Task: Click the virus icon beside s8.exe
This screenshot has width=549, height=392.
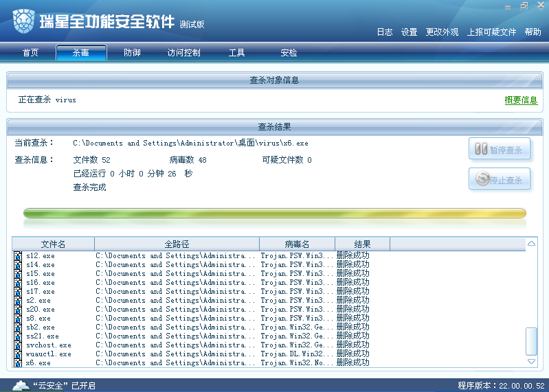Action: pyautogui.click(x=17, y=319)
